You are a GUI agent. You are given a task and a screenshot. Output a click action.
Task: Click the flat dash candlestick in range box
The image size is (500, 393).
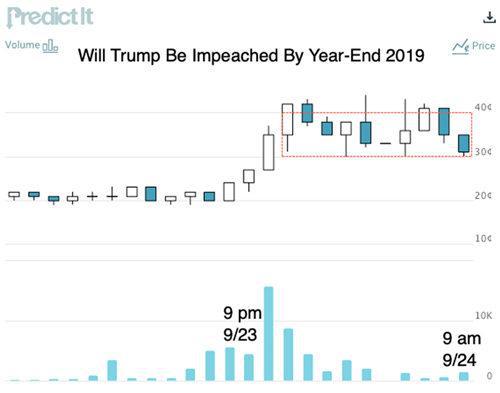(x=385, y=143)
